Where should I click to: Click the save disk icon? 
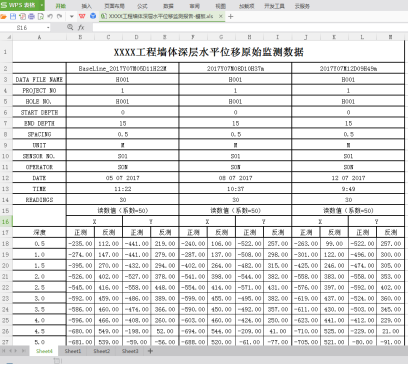tap(13, 16)
